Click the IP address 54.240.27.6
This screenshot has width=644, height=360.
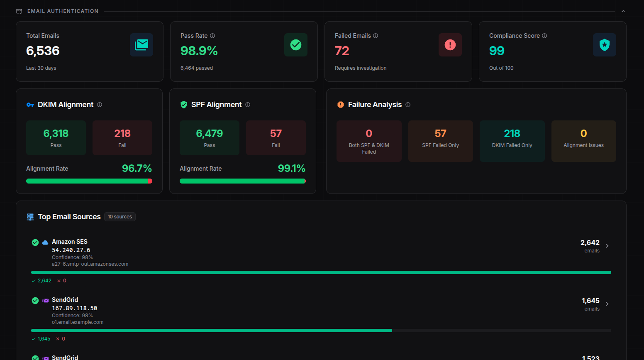(x=71, y=250)
